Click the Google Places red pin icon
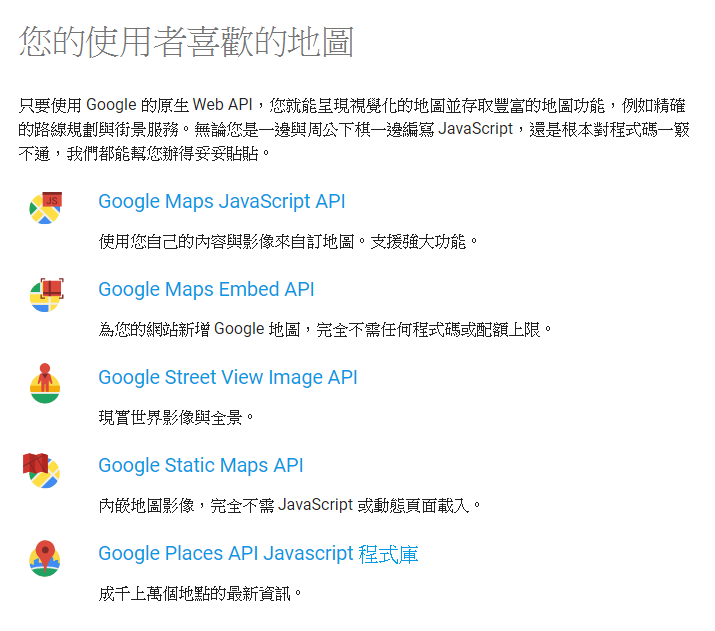 45,559
